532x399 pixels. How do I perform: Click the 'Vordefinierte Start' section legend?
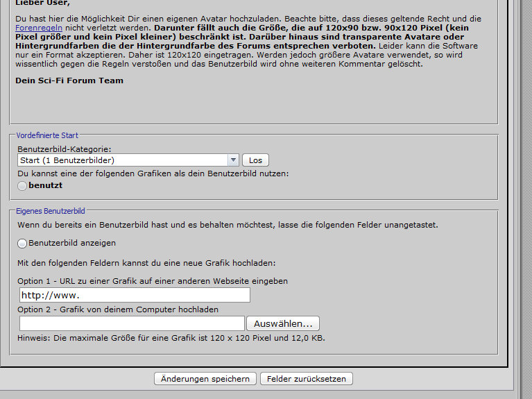[46, 135]
